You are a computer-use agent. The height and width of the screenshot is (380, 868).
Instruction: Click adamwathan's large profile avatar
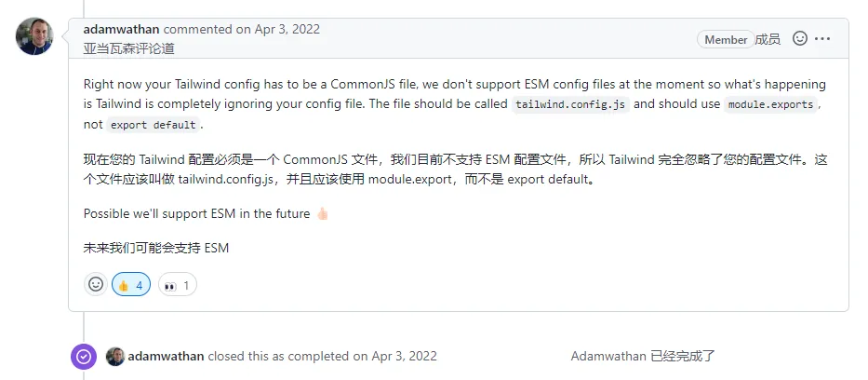pyautogui.click(x=34, y=36)
